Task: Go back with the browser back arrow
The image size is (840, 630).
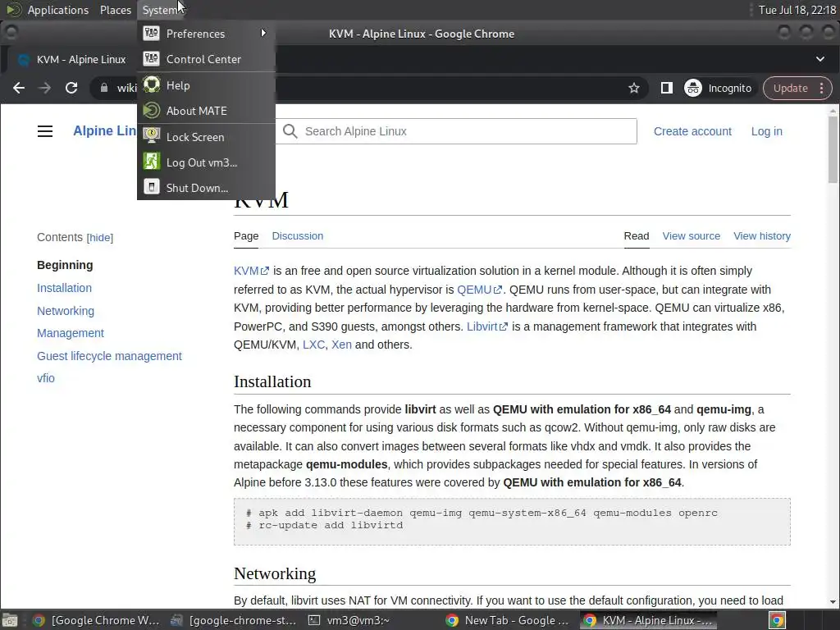Action: pyautogui.click(x=19, y=88)
